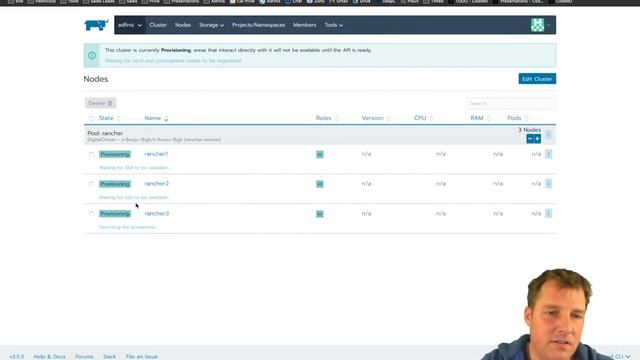Expand the Storage menu
Screen dimensions: 640x360
[211, 25]
